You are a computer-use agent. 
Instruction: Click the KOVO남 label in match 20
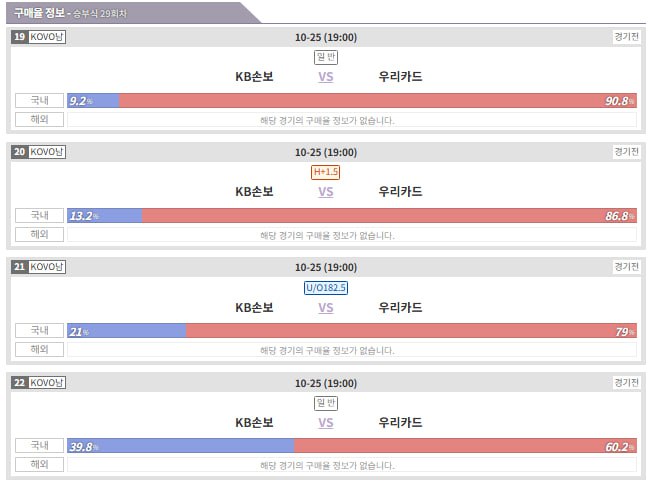[47, 152]
